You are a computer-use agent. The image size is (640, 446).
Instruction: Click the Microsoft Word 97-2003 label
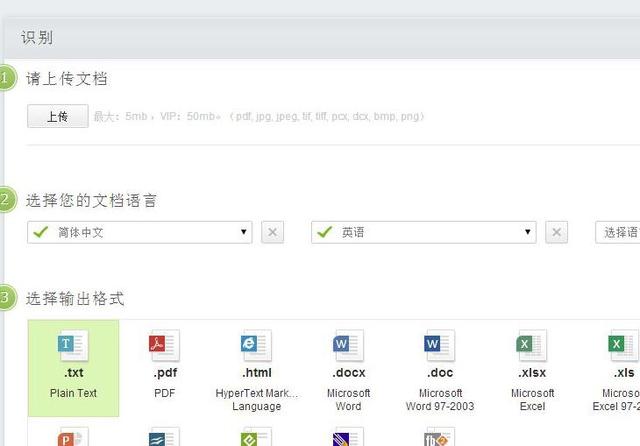point(440,399)
